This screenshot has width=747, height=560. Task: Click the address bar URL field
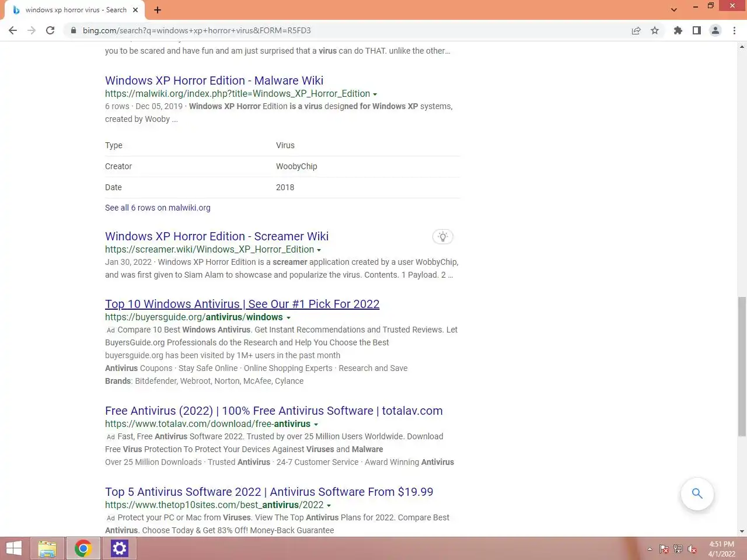(x=350, y=30)
